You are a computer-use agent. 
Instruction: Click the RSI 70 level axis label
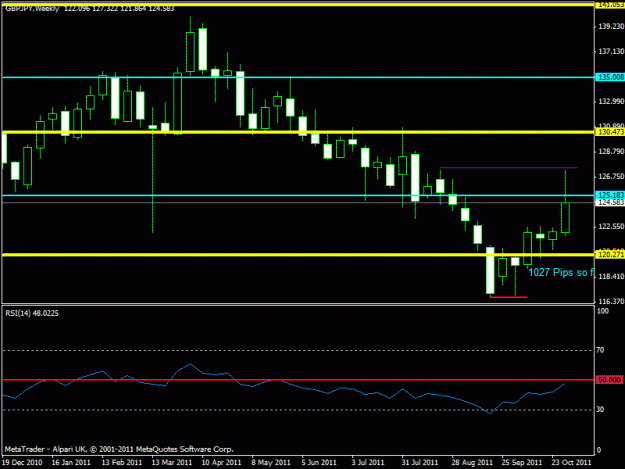600,350
